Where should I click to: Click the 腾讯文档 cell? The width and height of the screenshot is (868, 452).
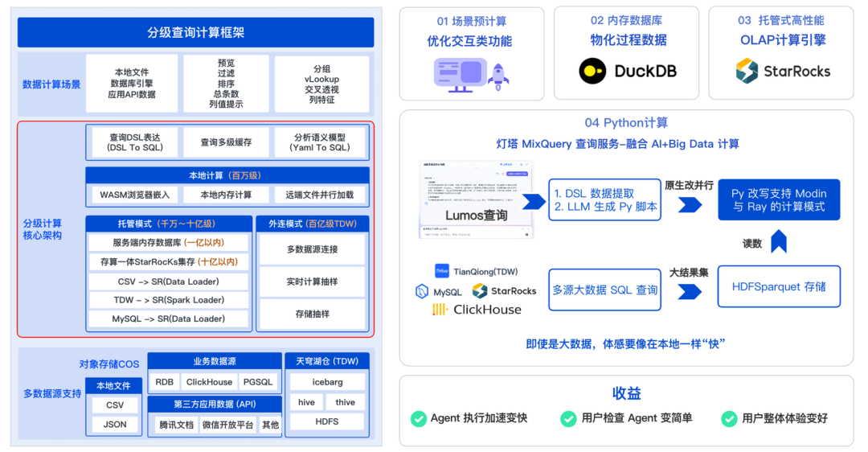(177, 425)
